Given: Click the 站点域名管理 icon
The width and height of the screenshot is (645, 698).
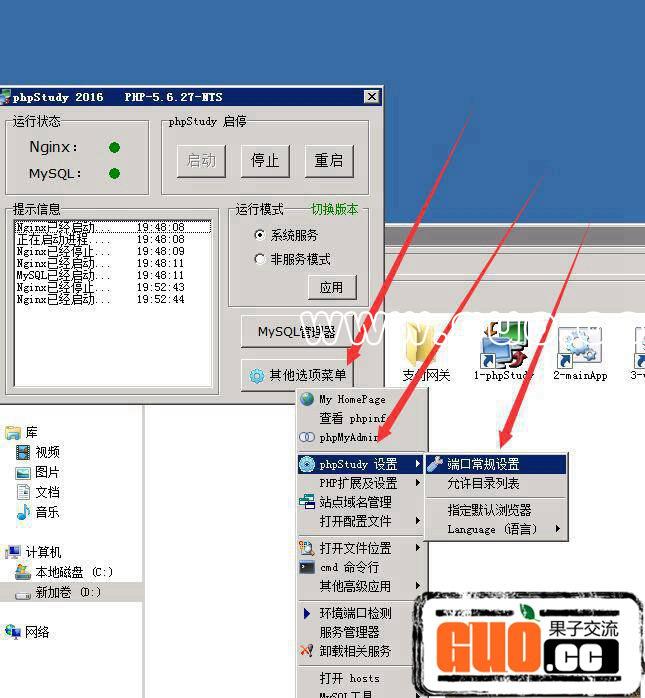Looking at the screenshot, I should click(x=307, y=502).
